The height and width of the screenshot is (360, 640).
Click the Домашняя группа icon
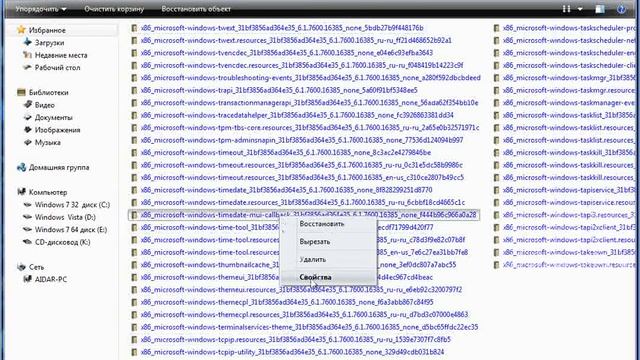point(21,167)
